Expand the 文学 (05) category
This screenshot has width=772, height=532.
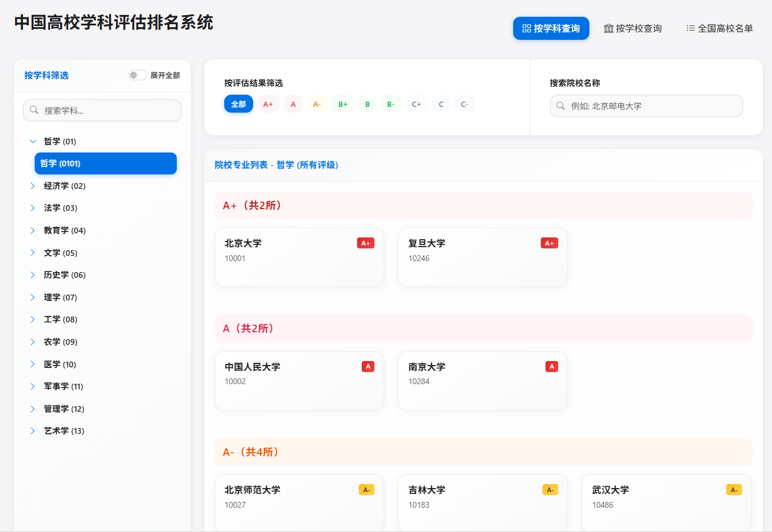click(x=33, y=252)
